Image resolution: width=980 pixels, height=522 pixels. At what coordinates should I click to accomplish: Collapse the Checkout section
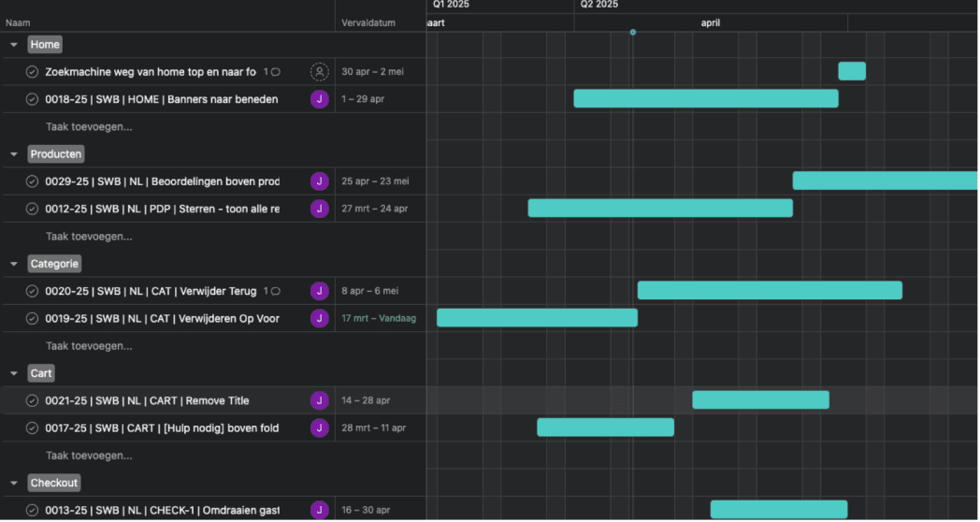[14, 483]
